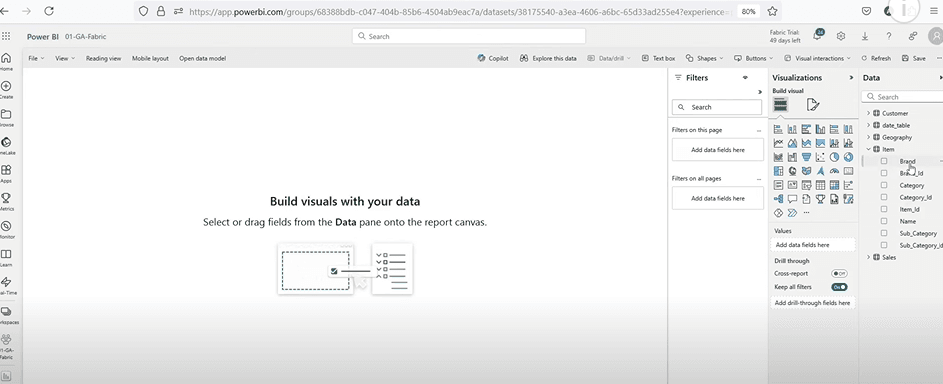Choose the pie chart visual

(834, 157)
